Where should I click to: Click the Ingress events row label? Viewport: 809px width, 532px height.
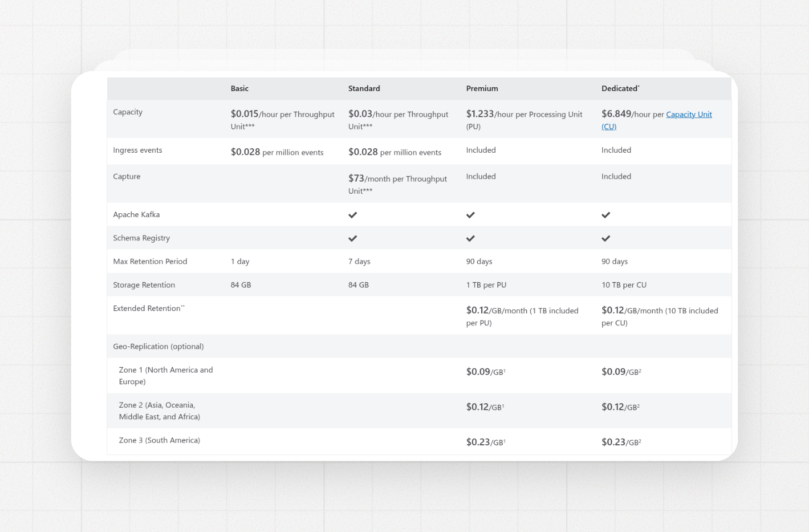[138, 150]
